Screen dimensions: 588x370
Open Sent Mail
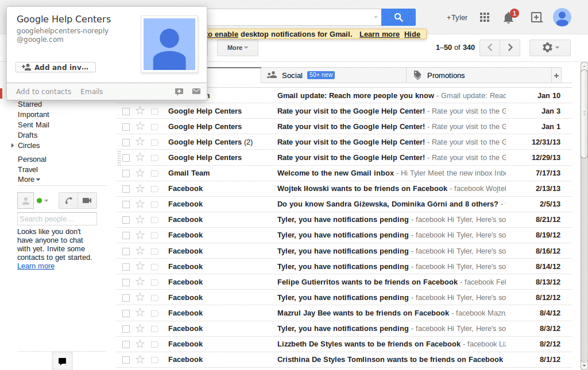coord(33,124)
